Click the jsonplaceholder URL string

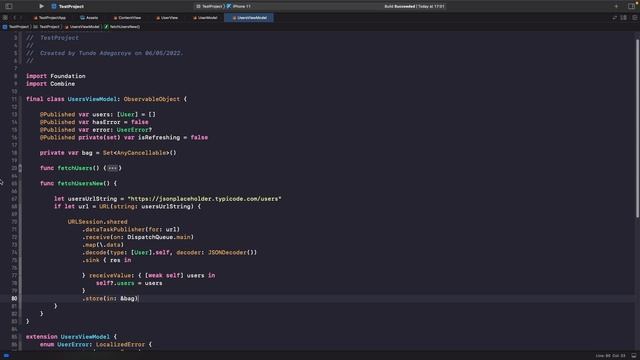tap(204, 199)
